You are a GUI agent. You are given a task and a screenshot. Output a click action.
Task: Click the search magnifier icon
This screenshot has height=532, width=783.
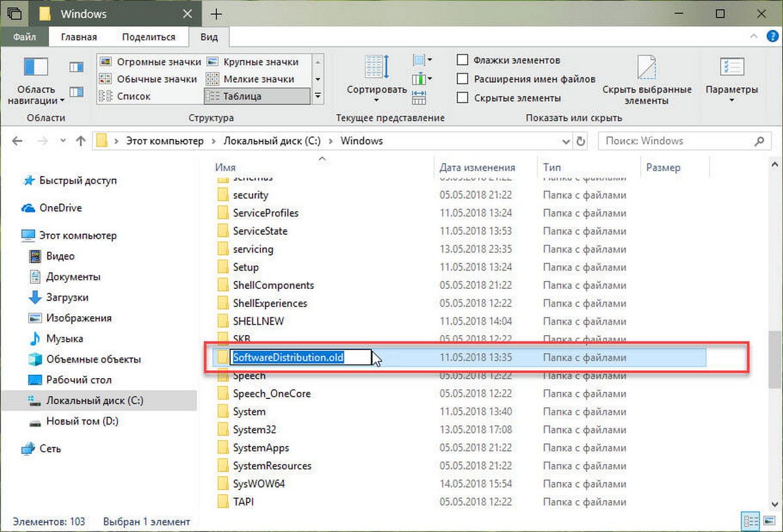759,141
